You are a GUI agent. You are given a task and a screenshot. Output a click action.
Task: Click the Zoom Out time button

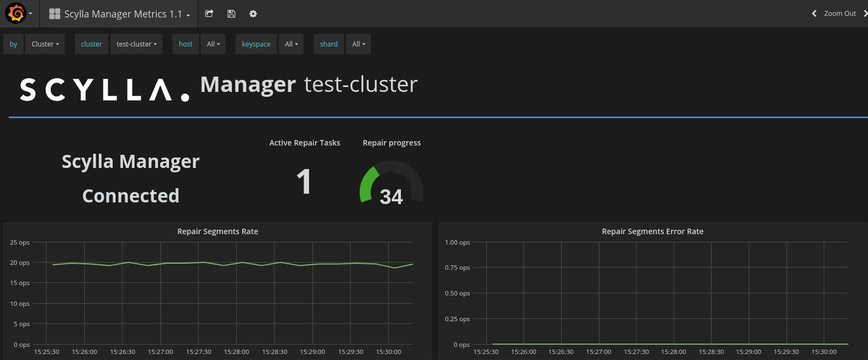click(x=840, y=14)
